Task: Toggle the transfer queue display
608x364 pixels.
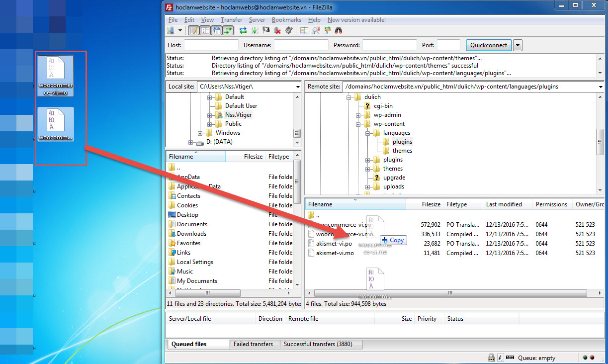Action: pyautogui.click(x=228, y=31)
